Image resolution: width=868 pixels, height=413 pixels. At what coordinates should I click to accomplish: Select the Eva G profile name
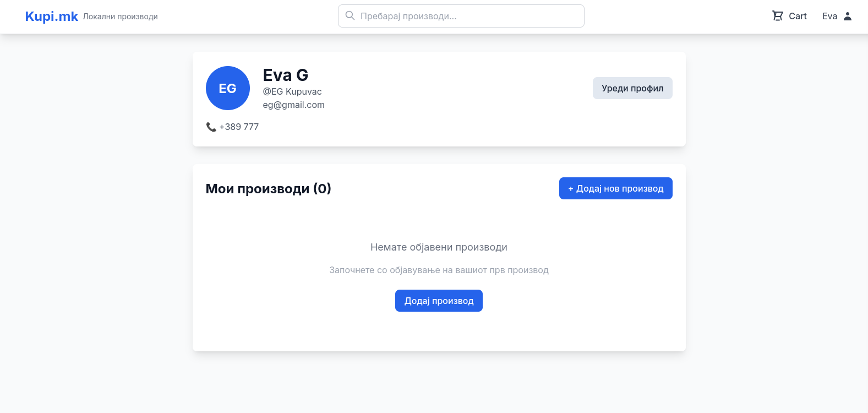(x=286, y=75)
